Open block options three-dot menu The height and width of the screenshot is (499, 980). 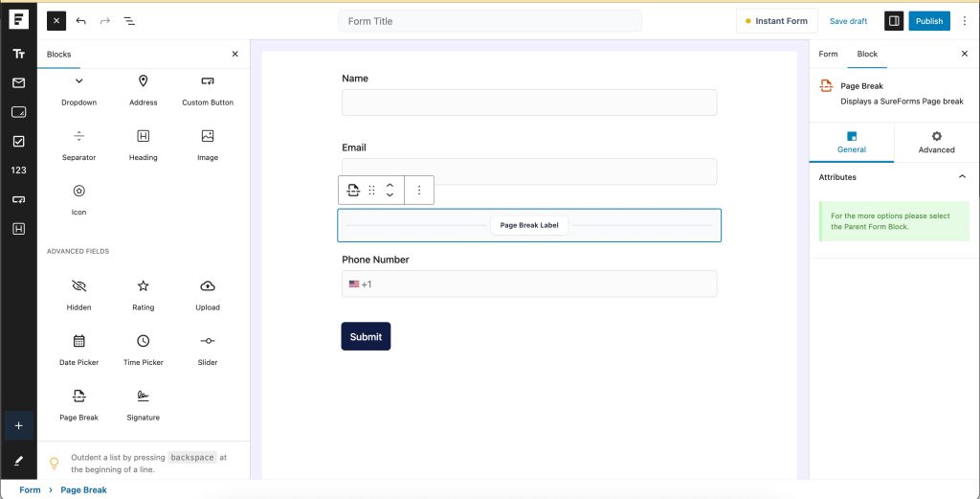tap(418, 191)
